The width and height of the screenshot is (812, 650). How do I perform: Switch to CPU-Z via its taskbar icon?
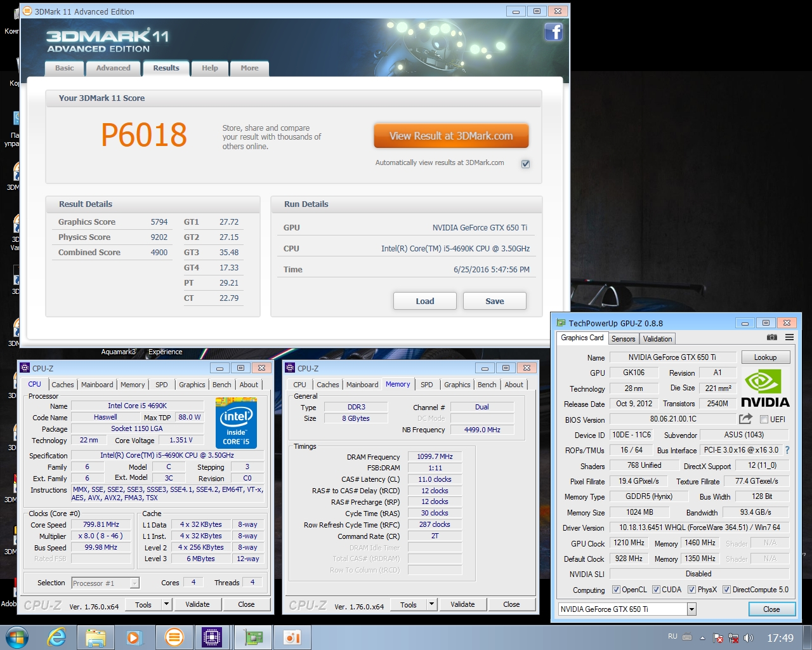click(x=212, y=637)
